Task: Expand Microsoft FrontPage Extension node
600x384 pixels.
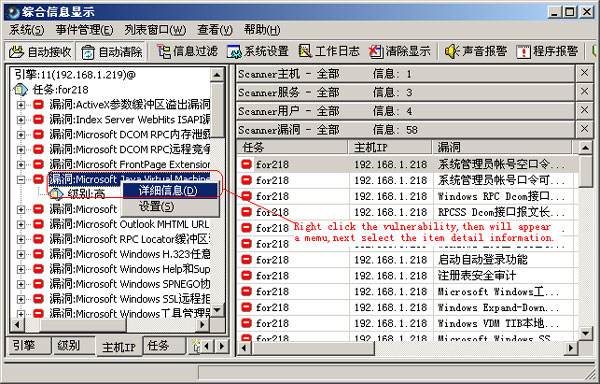Action: pos(21,164)
